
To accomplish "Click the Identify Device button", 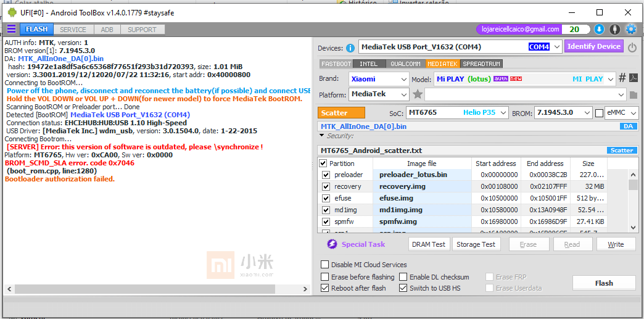I will [594, 46].
